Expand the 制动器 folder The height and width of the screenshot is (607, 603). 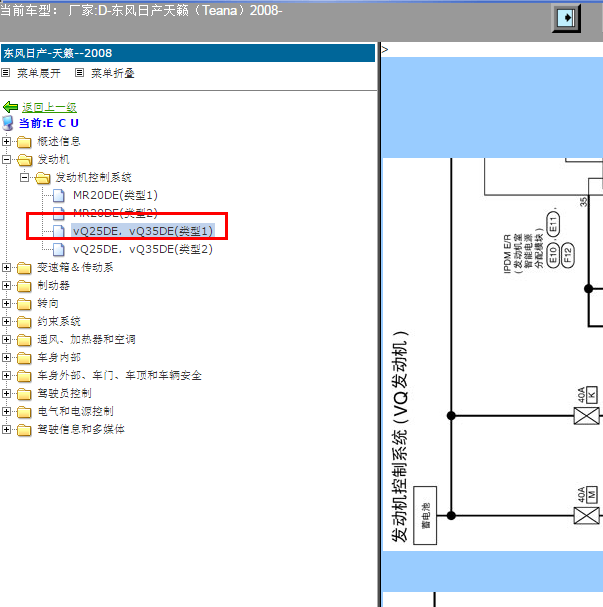point(6,285)
